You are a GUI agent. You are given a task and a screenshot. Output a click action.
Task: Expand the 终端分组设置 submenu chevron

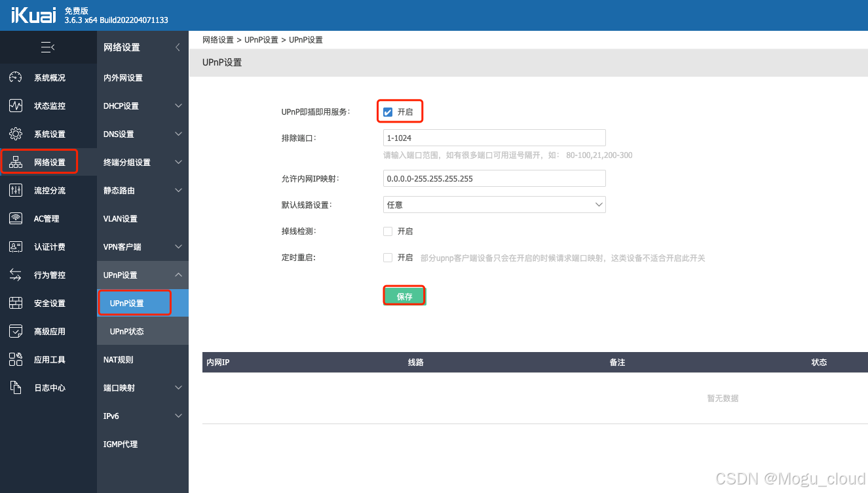click(x=178, y=162)
